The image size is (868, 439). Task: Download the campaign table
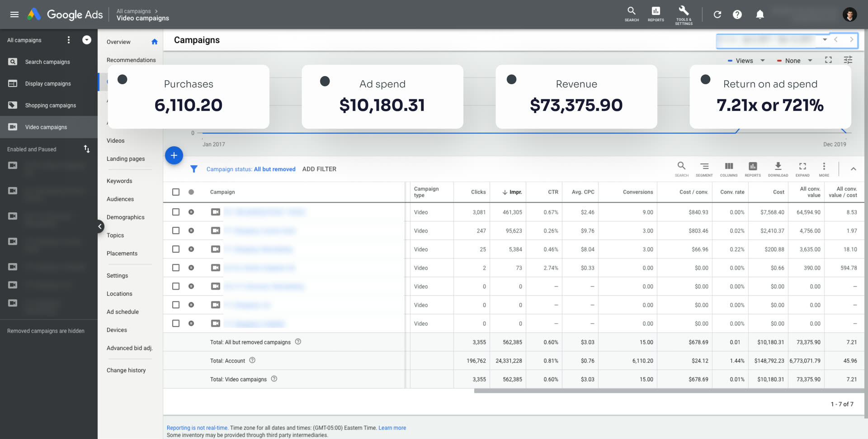[778, 169]
